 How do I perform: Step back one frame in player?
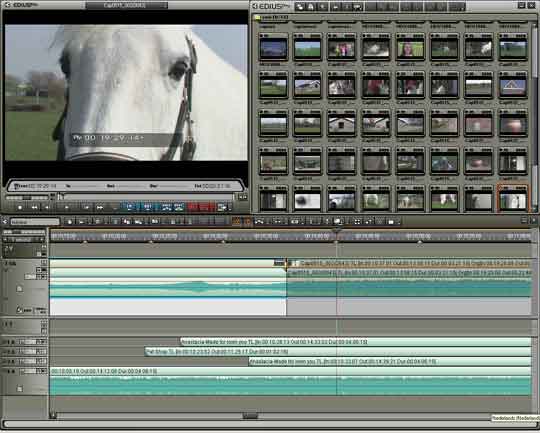tap(47, 207)
